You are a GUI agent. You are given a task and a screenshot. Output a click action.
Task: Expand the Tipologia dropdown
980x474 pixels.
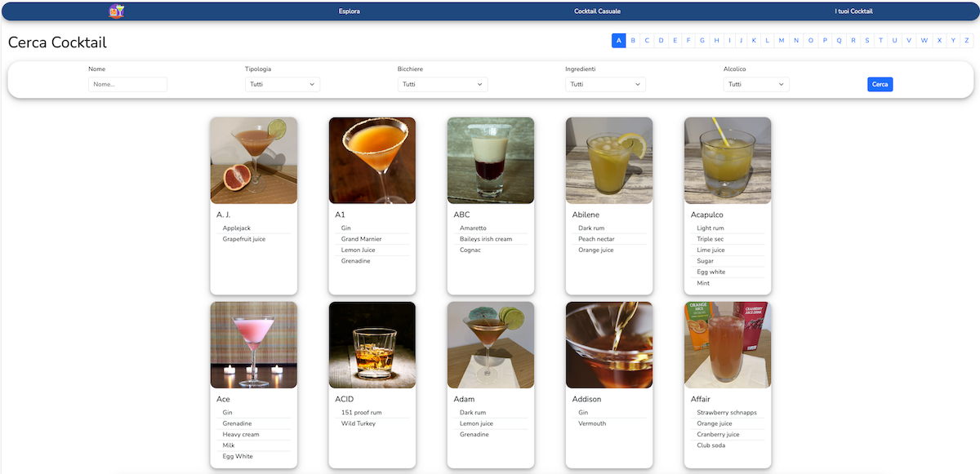[282, 84]
